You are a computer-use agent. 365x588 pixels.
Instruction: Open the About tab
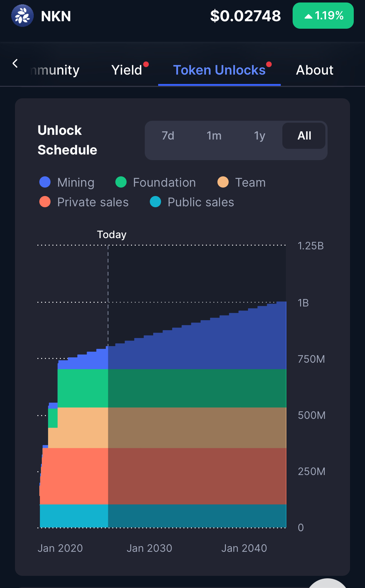pyautogui.click(x=314, y=70)
